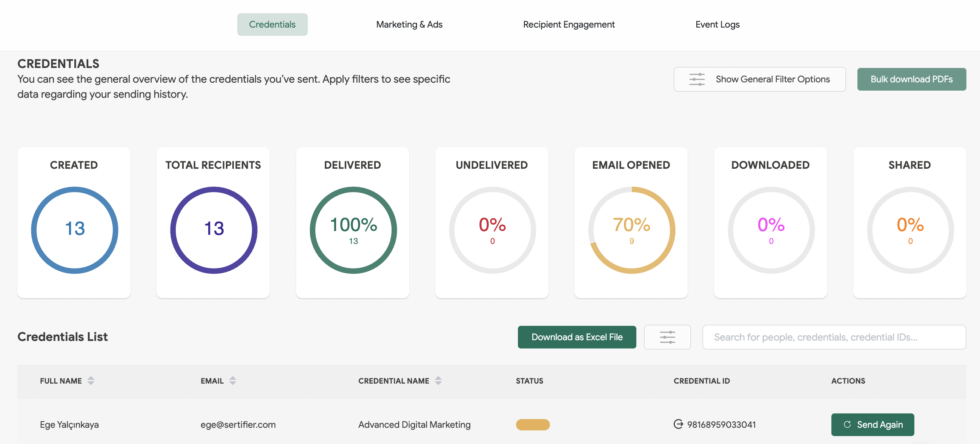Viewport: 980px width, 444px height.
Task: Select the Undelivered 0% stat card
Action: 492,222
